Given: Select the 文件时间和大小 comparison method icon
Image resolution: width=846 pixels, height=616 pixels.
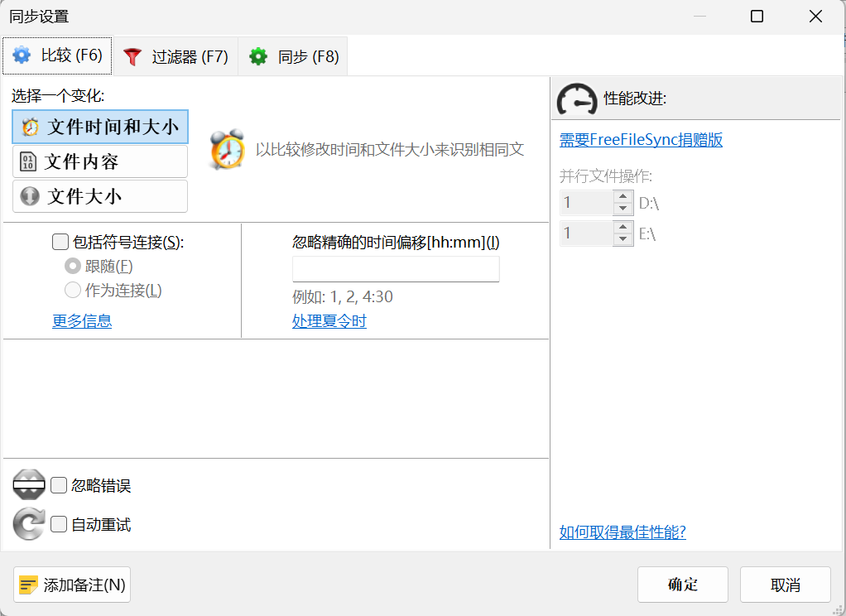Looking at the screenshot, I should pos(28,127).
